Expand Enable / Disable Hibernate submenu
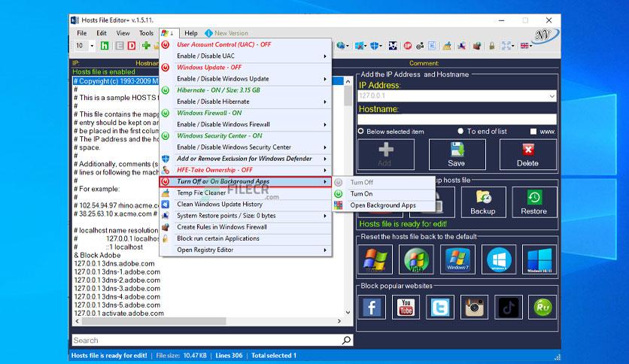This screenshot has width=629, height=364. point(325,102)
